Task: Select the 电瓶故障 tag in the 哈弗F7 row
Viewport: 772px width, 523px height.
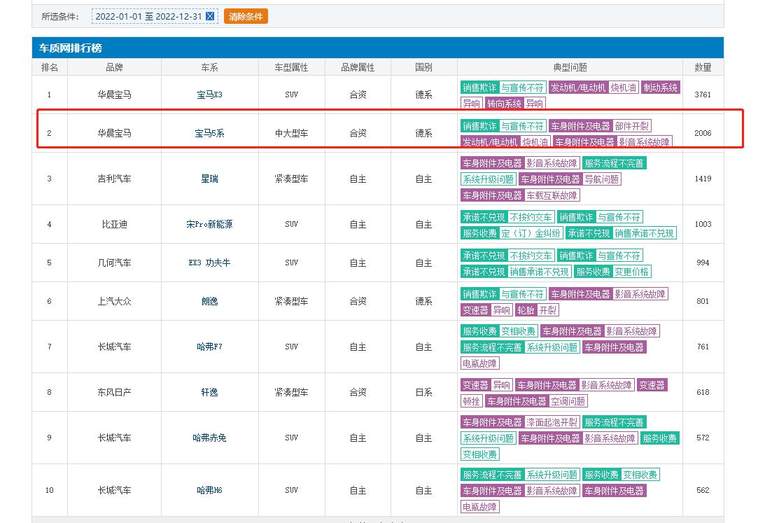Action: [480, 363]
